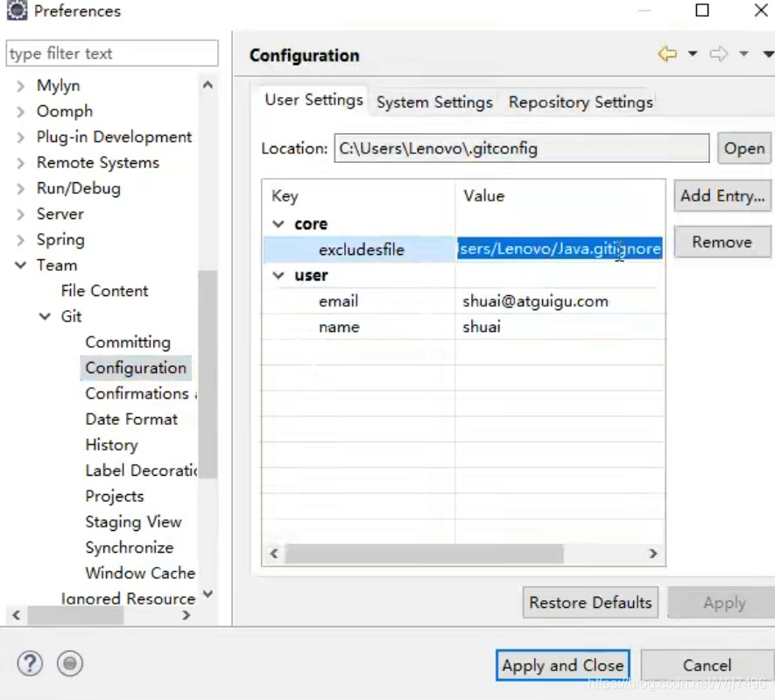Switch to Repository Settings tab
This screenshot has height=700, width=775.
coord(581,103)
